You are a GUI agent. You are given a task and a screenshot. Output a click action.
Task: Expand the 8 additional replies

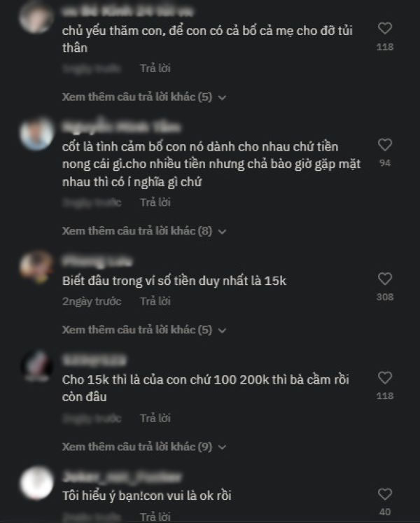click(x=144, y=231)
